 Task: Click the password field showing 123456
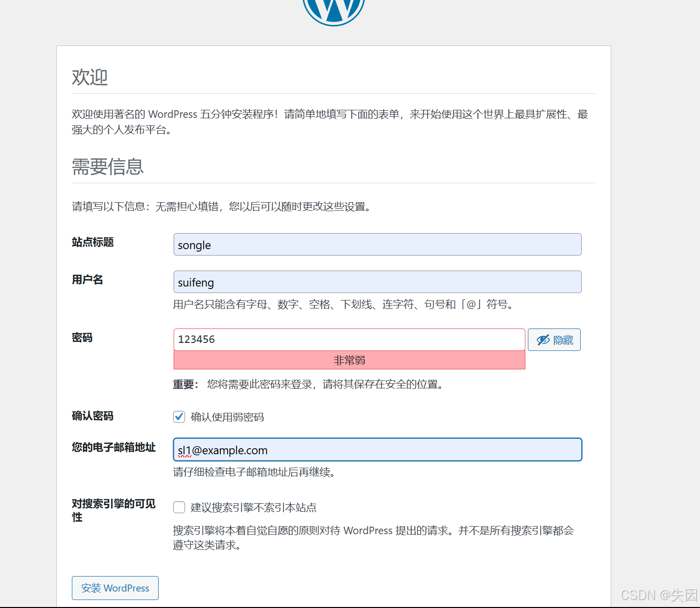click(349, 339)
